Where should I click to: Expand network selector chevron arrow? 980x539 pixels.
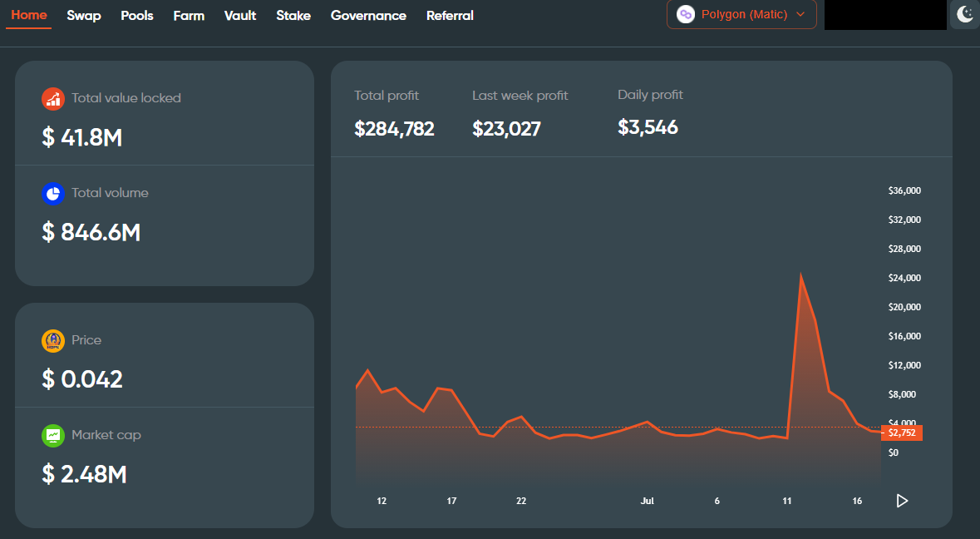[800, 14]
